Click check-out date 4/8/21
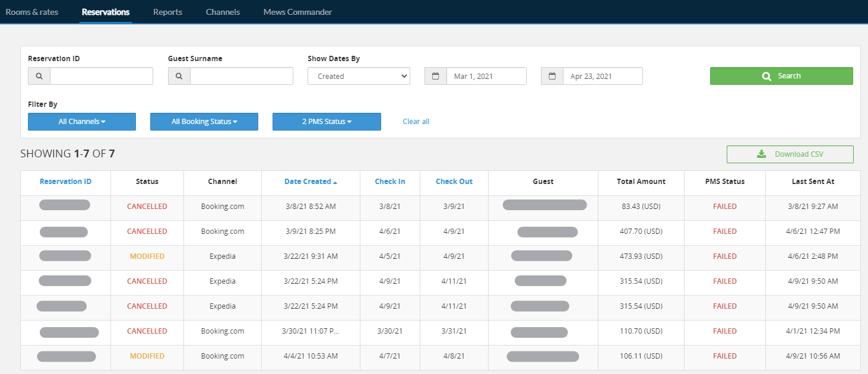The width and height of the screenshot is (868, 374). coord(454,356)
